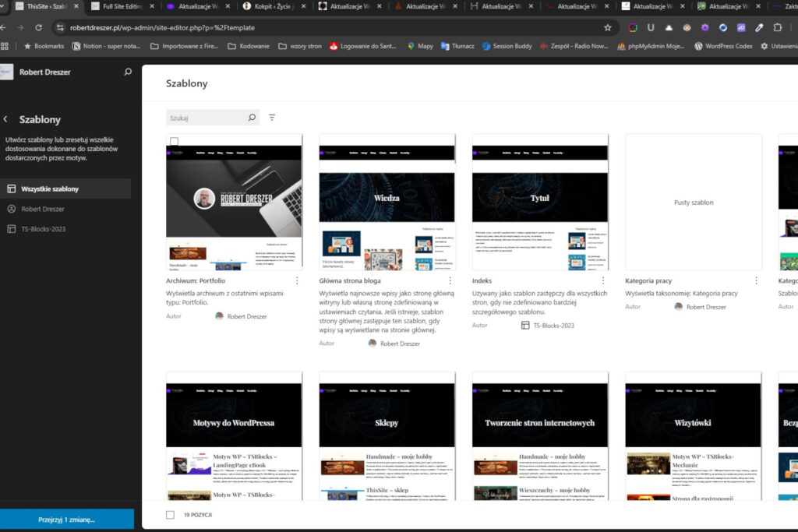Click the magnifier icon inside the Szukaj field
The image size is (798, 532).
[x=251, y=117]
